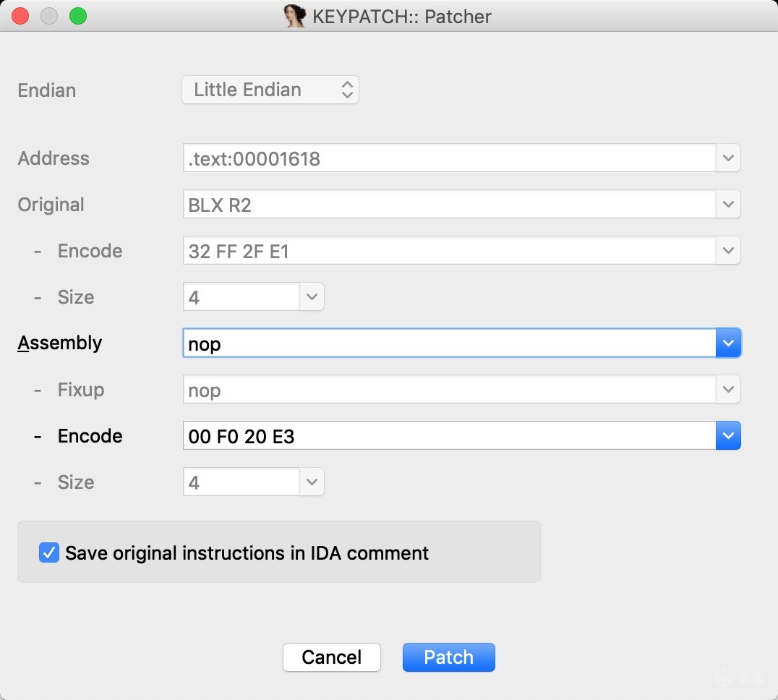Click the Original field showing BLX R2
This screenshot has height=700, width=778.
point(448,205)
